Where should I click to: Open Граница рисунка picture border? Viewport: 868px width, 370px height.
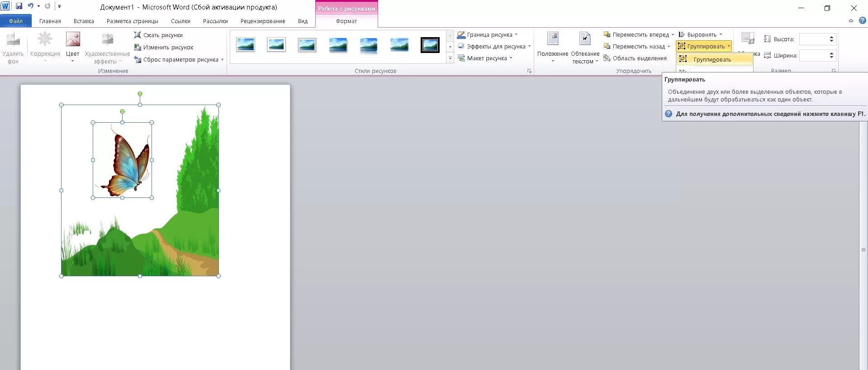point(487,34)
